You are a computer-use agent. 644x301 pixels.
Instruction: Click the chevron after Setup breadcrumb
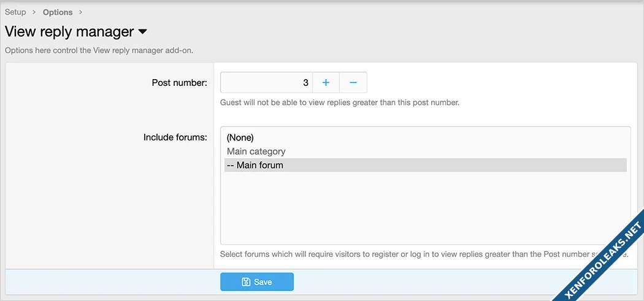[34, 12]
